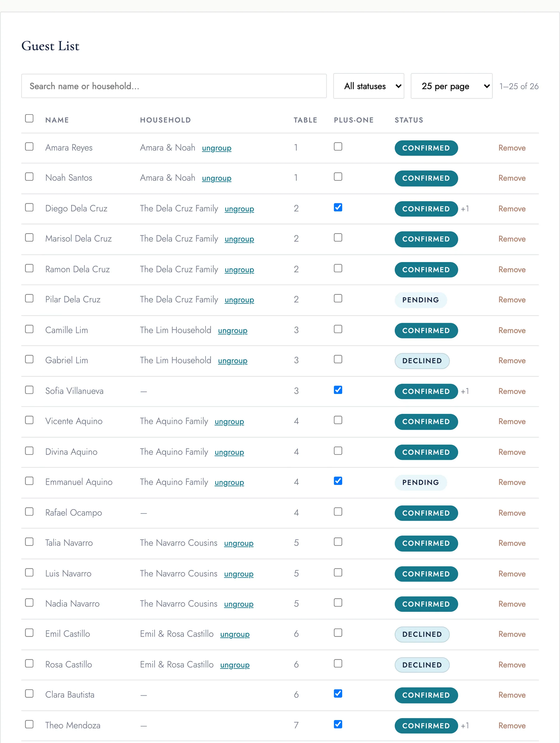Screen dimensions: 560x743
Task: Remove Sofia Villanueva from the list
Action: click(x=512, y=391)
